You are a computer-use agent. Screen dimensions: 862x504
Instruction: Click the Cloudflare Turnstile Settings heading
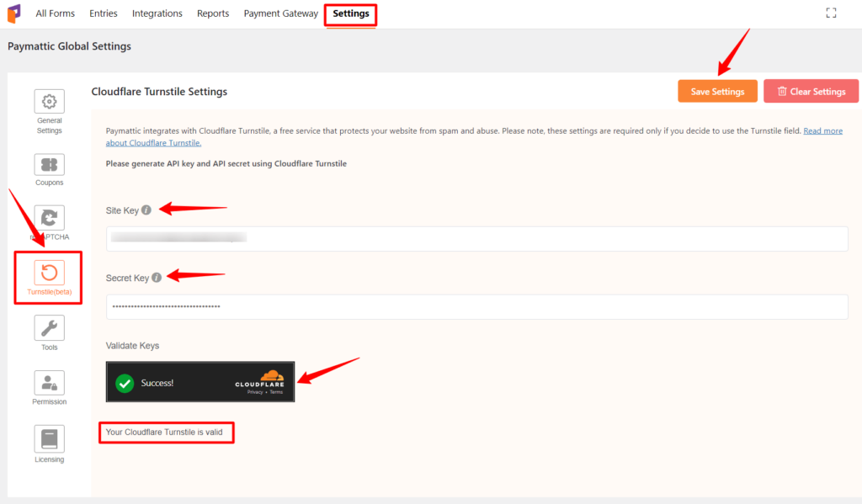[159, 92]
